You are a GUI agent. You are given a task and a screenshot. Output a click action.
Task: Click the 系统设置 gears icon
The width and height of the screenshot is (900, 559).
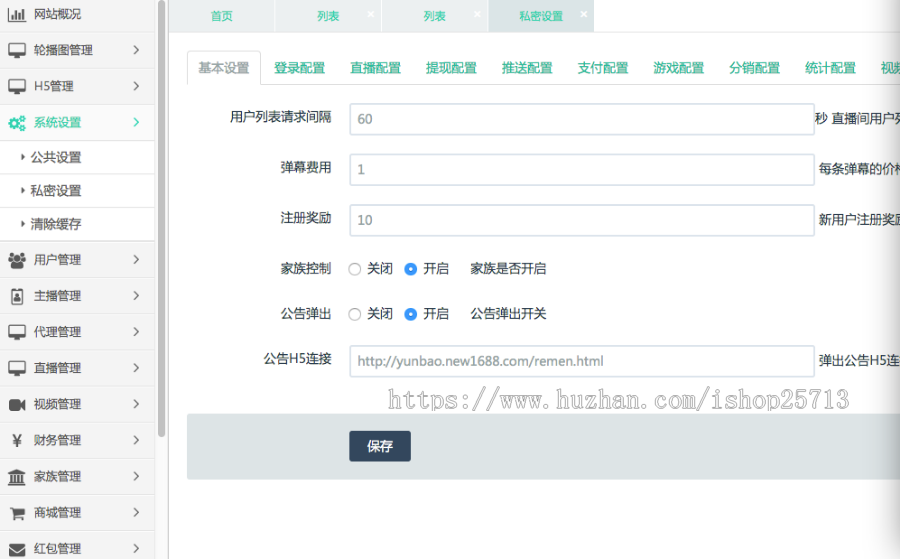tap(17, 123)
